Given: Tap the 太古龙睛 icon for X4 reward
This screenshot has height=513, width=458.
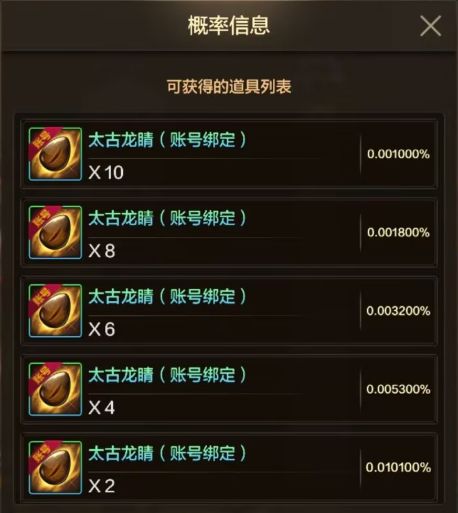Looking at the screenshot, I should point(55,389).
